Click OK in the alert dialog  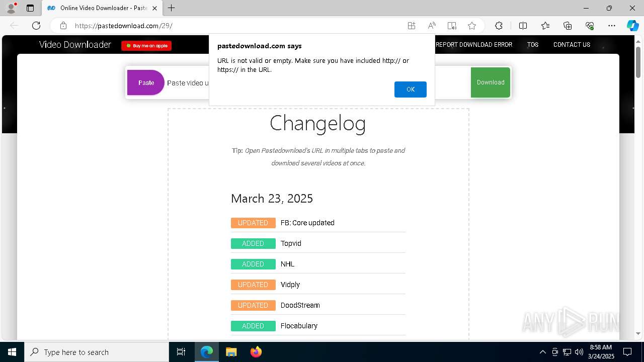tap(411, 89)
